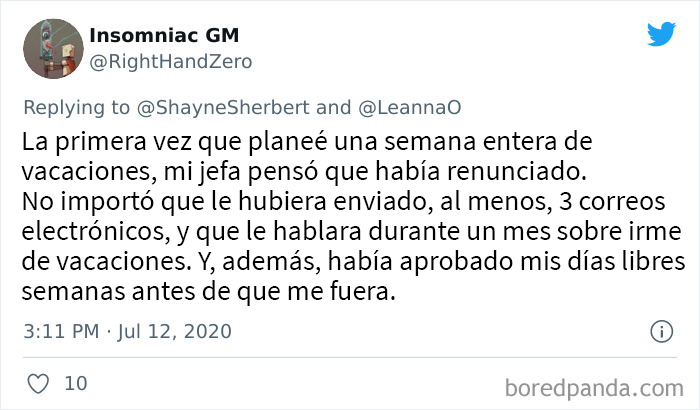Open Insomniac GM's profile avatar
The height and width of the screenshot is (410, 700).
pyautogui.click(x=53, y=49)
